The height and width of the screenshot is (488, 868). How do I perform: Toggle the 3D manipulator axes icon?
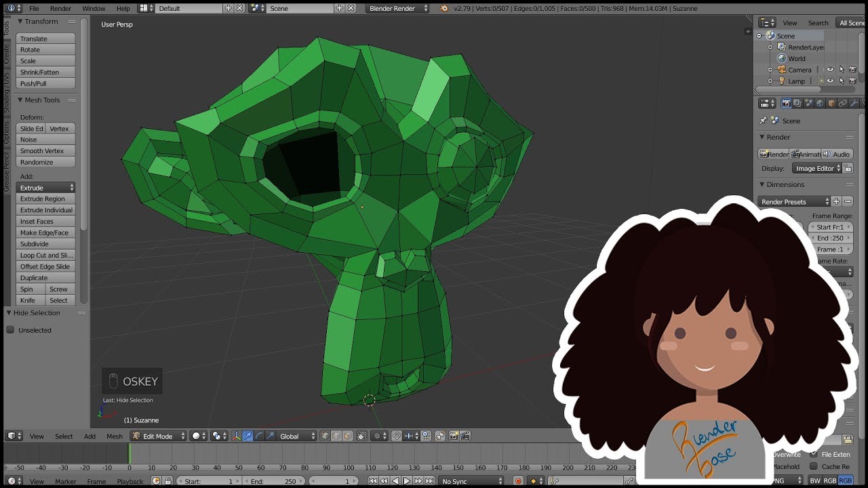[237, 436]
